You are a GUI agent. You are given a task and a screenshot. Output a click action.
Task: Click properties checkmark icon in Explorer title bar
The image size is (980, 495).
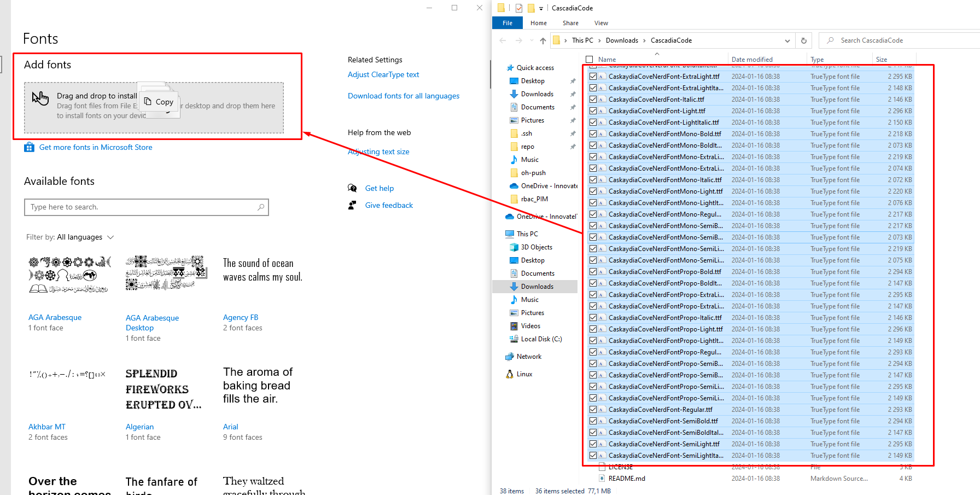point(519,8)
